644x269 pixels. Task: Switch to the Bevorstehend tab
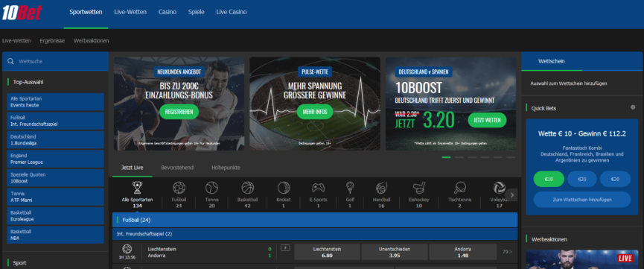pyautogui.click(x=177, y=168)
